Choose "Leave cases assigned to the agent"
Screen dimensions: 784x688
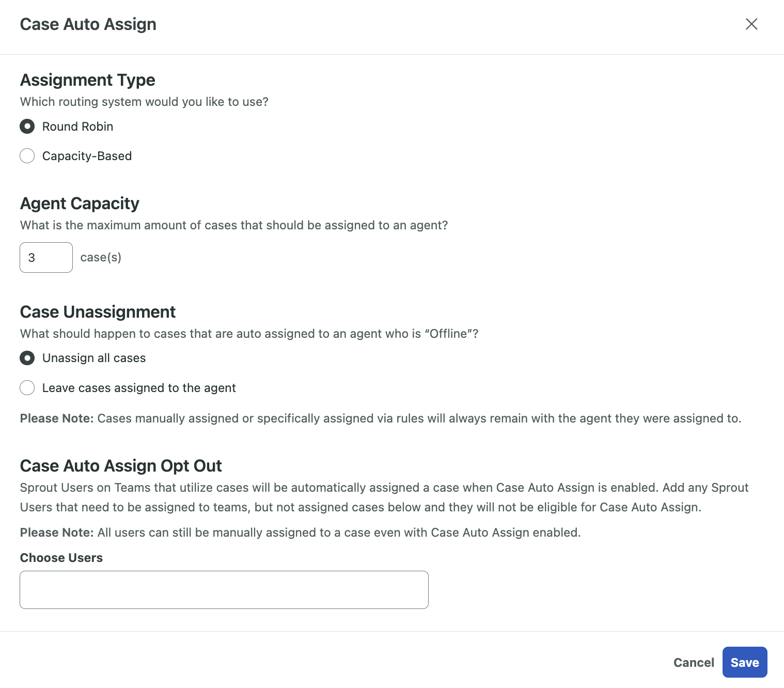click(x=27, y=387)
